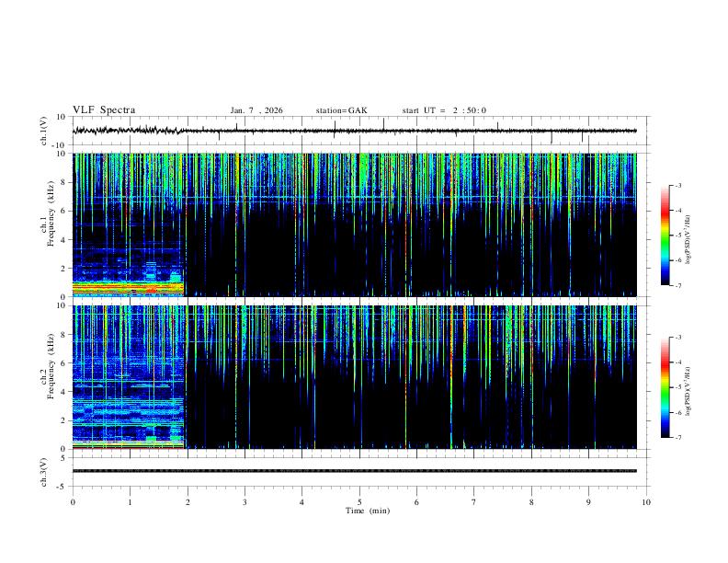Click the 'ch.3(V)' axis label

point(44,472)
